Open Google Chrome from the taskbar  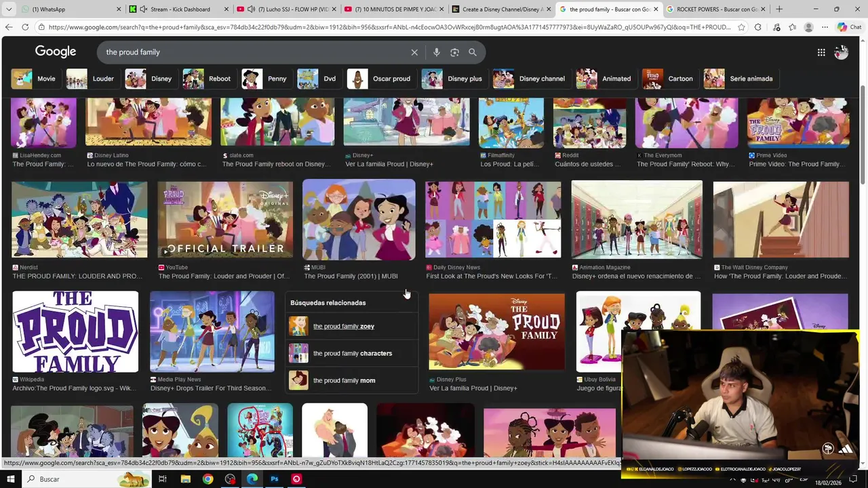tap(208, 479)
